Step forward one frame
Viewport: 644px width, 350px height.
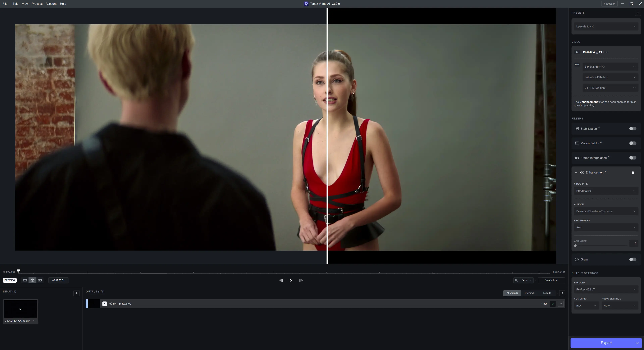pyautogui.click(x=301, y=280)
